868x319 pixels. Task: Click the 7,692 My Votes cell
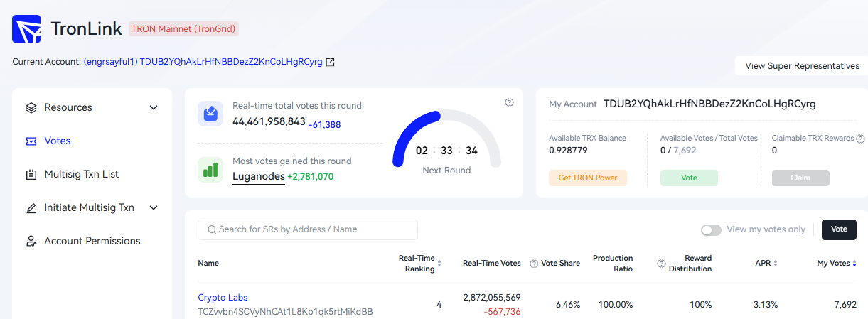845,305
